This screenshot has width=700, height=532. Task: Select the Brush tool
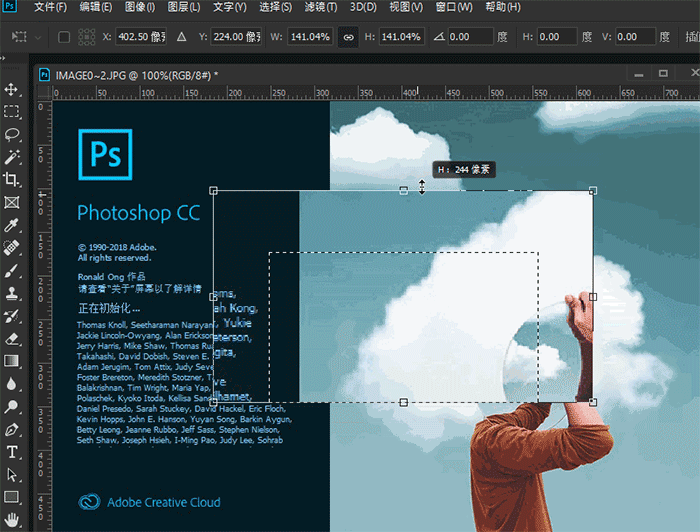pos(11,271)
